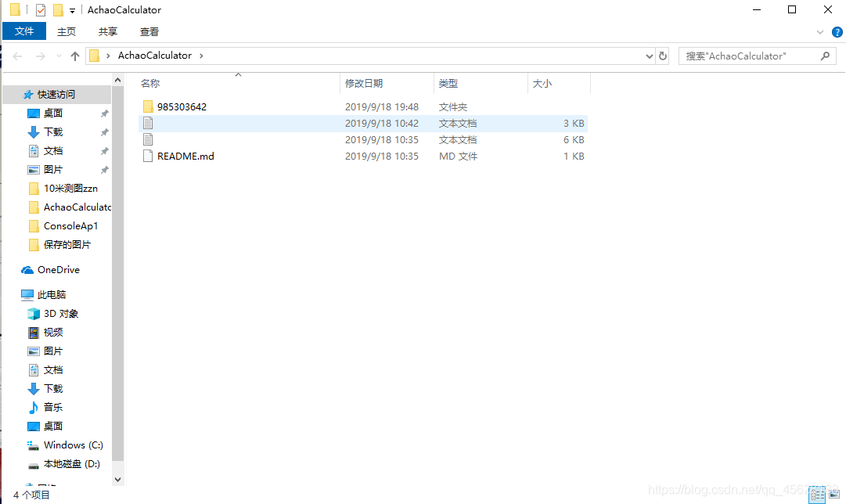Expand address bar history dropdown

[x=650, y=56]
